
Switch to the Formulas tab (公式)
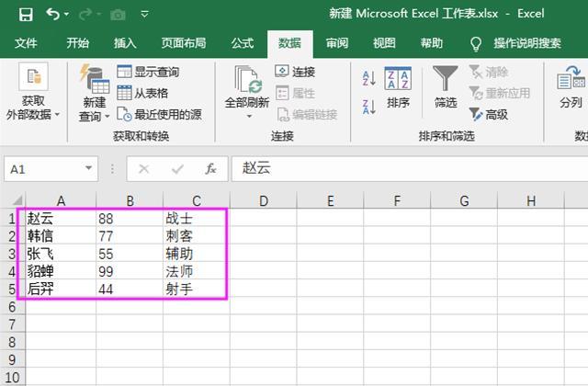[243, 43]
